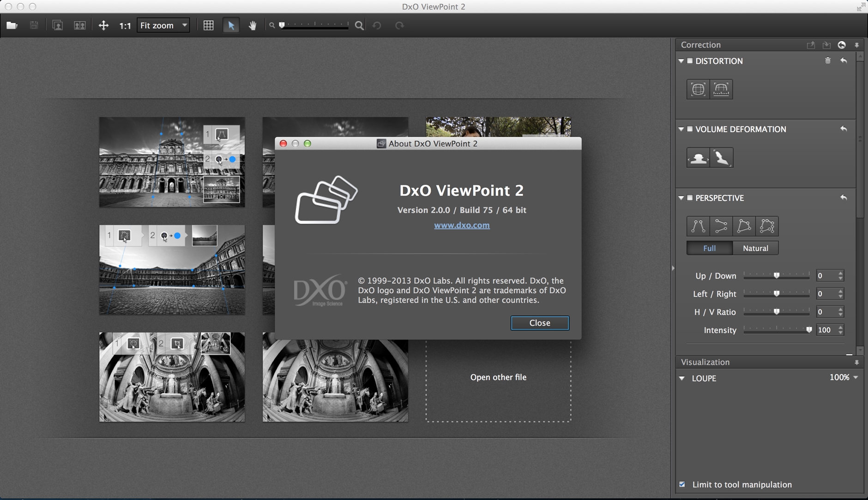The width and height of the screenshot is (868, 500).
Task: Open the Fit zoom dropdown
Action: coord(163,25)
